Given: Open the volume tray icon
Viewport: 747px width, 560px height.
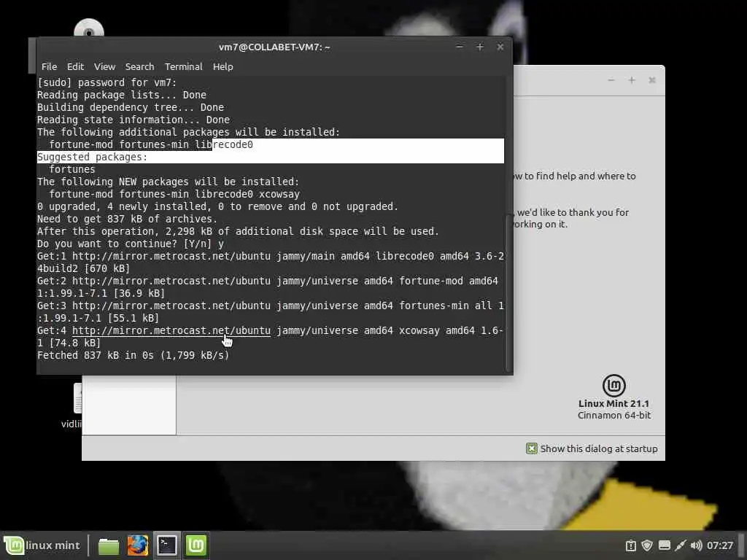Looking at the screenshot, I should pyautogui.click(x=696, y=545).
